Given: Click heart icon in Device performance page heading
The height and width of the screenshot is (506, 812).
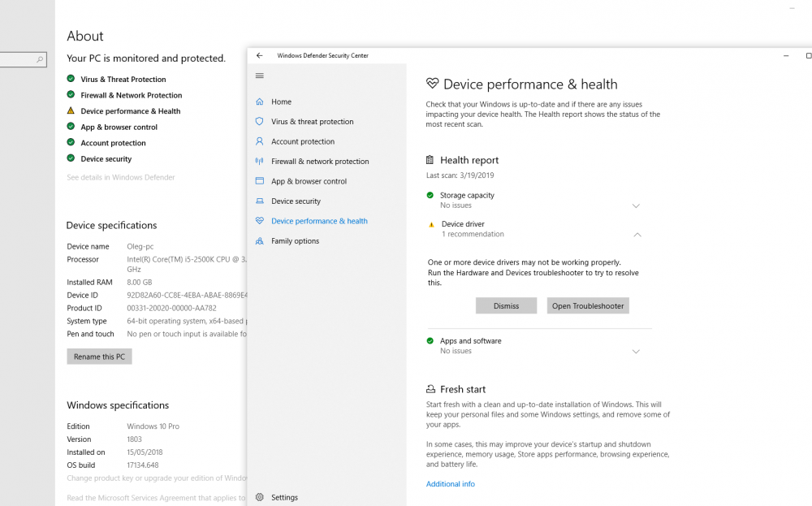Looking at the screenshot, I should click(433, 84).
